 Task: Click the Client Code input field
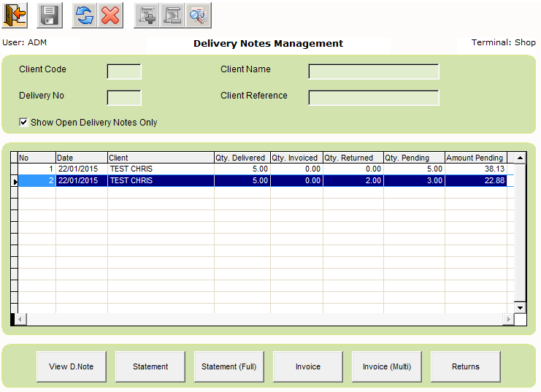pyautogui.click(x=124, y=71)
